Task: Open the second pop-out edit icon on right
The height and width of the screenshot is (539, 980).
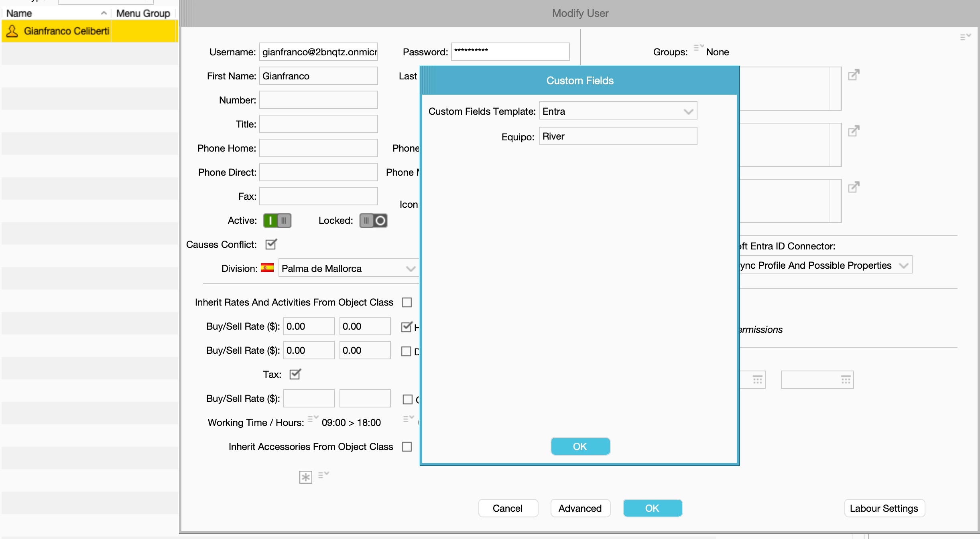Action: coord(854,131)
